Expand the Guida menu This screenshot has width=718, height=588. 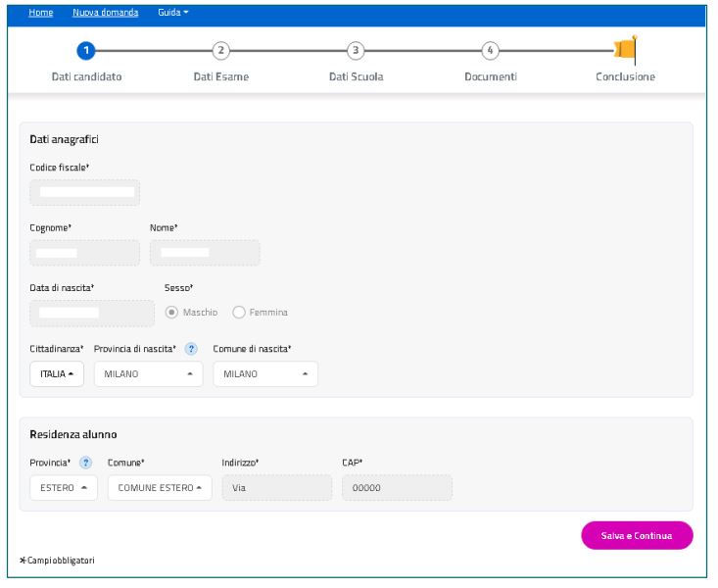coord(173,13)
